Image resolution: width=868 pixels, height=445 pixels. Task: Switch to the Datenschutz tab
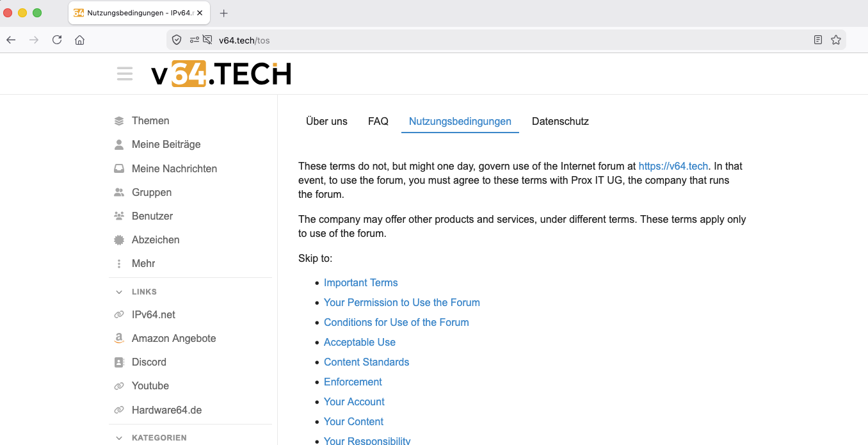click(x=560, y=121)
